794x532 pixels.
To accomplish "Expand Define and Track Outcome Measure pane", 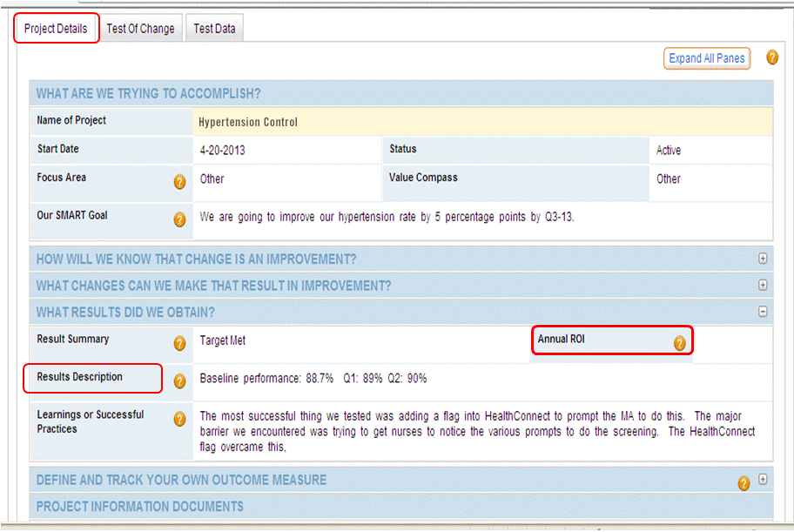I will point(763,479).
